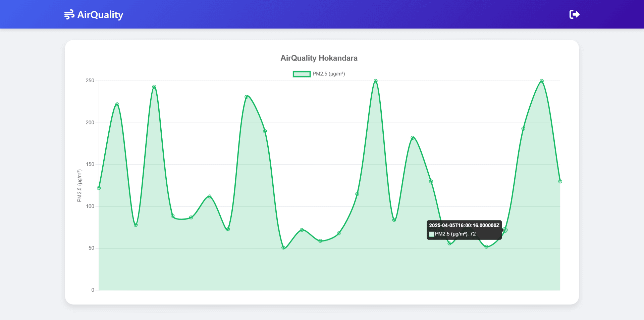Click the y-axis label 0
The image size is (644, 320).
[x=93, y=290]
